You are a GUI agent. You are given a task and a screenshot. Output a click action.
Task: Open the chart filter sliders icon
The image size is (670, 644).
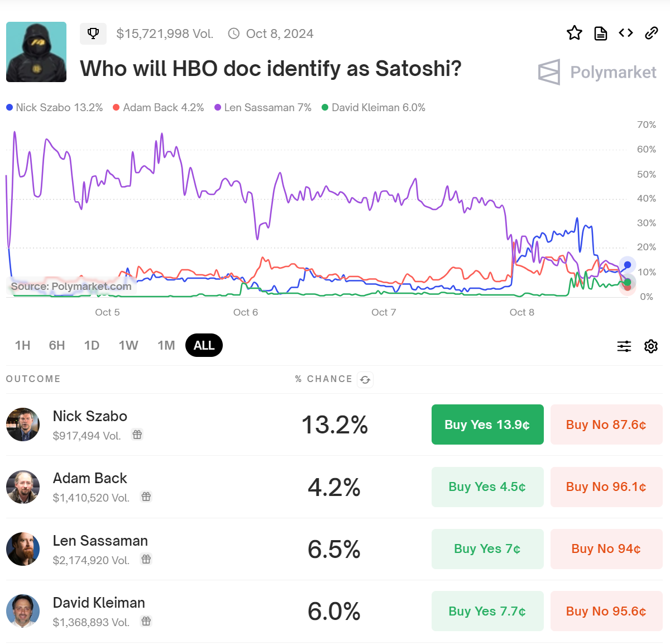[624, 346]
